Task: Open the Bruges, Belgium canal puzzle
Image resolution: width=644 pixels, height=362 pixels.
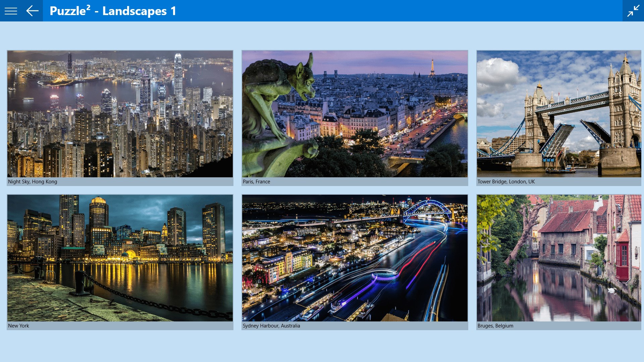Action: pyautogui.click(x=559, y=258)
